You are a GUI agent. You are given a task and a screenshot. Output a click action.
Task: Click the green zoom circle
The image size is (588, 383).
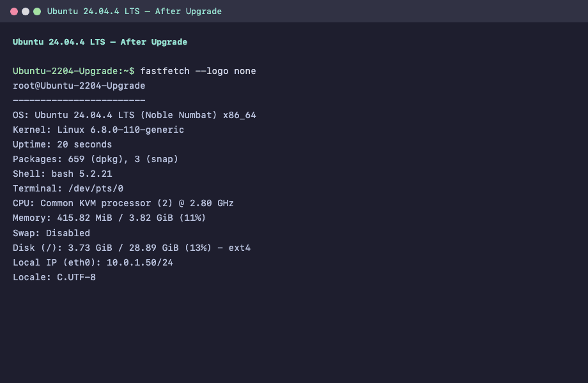click(x=37, y=11)
